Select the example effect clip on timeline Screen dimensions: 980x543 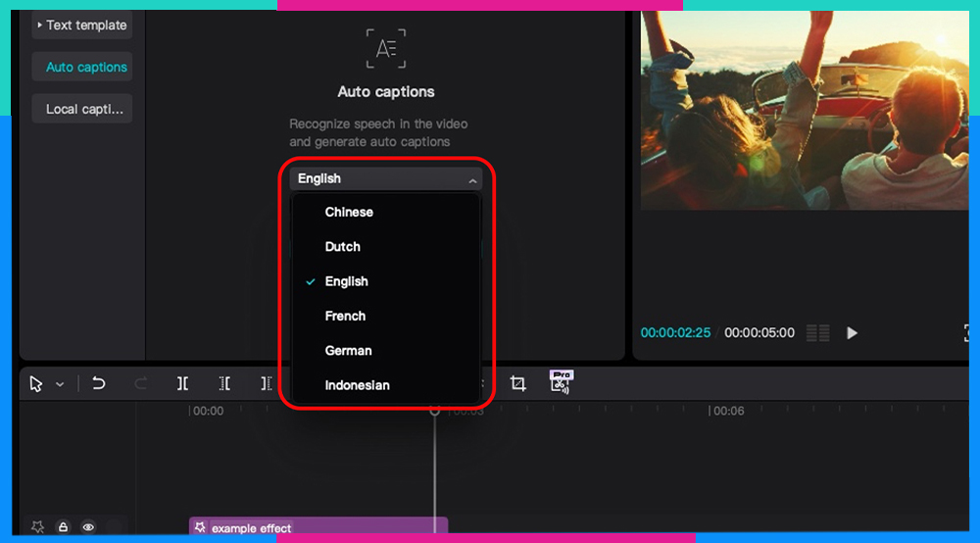click(318, 528)
